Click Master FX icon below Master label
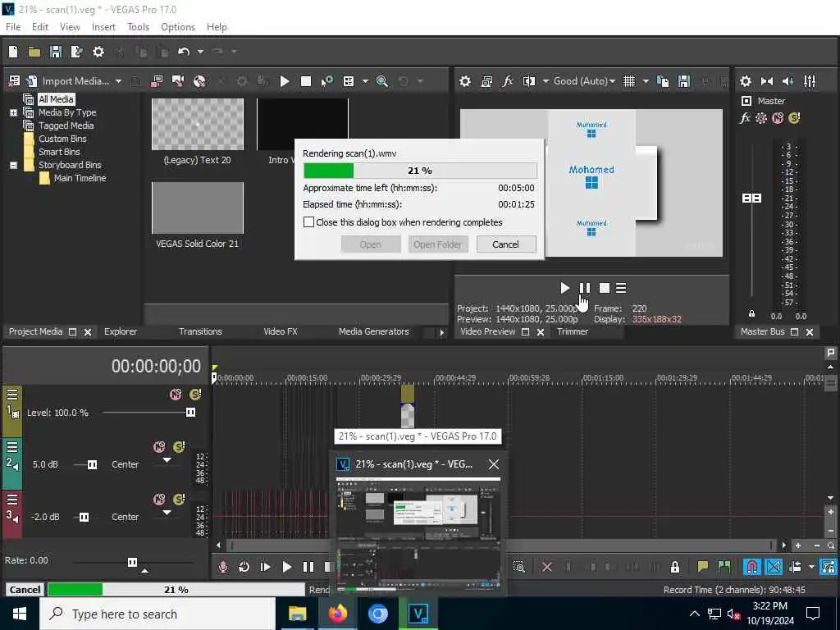The image size is (840, 630). tap(745, 118)
